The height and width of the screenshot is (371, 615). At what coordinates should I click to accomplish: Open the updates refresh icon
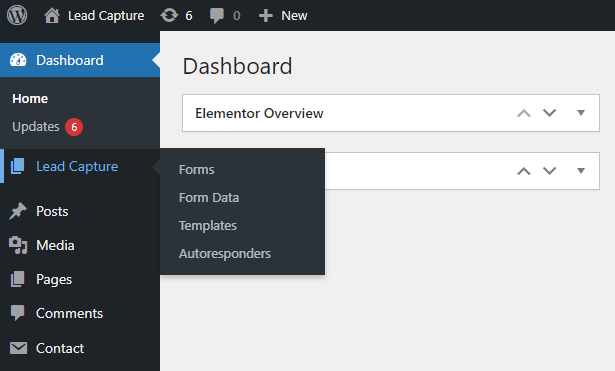pos(169,16)
